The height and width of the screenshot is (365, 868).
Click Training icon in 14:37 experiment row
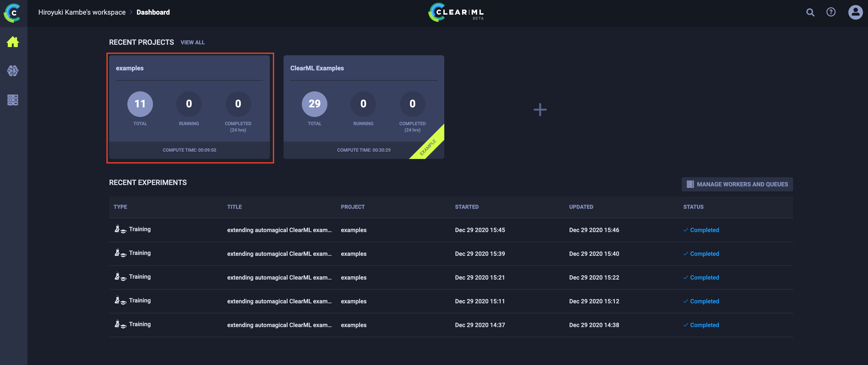[x=120, y=324]
